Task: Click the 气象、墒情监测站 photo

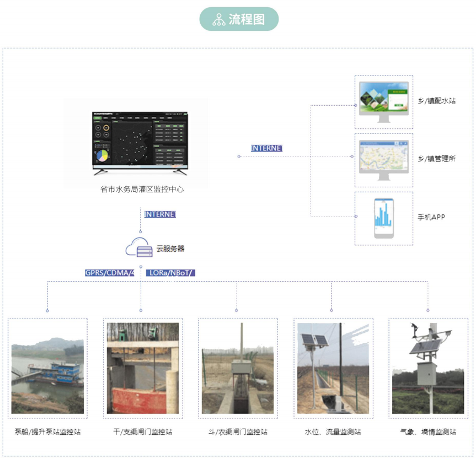Action: 428,368
